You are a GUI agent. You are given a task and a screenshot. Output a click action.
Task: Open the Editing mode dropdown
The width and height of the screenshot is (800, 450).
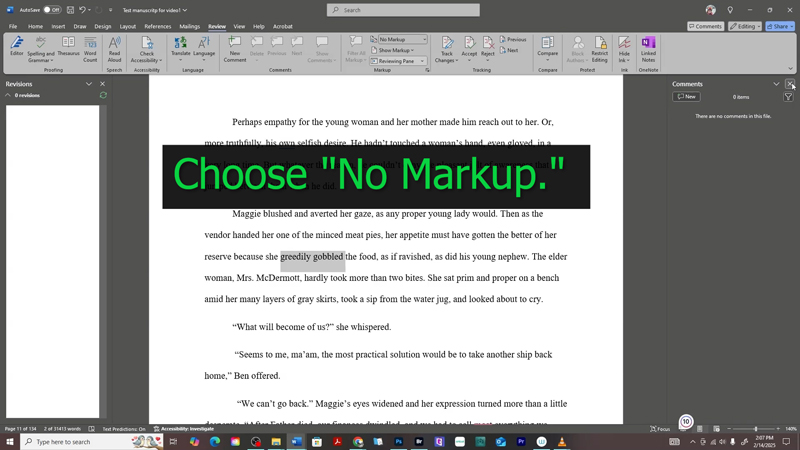tap(745, 26)
